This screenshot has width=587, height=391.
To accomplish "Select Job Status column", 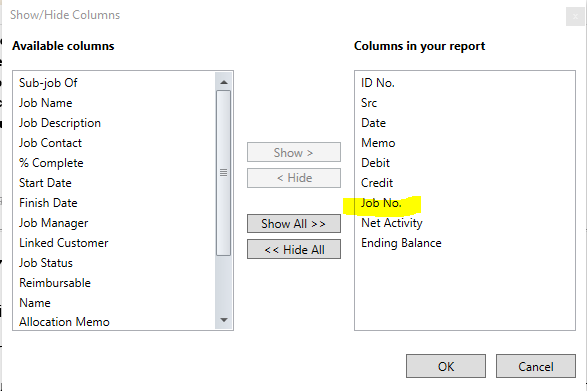I will tap(46, 263).
